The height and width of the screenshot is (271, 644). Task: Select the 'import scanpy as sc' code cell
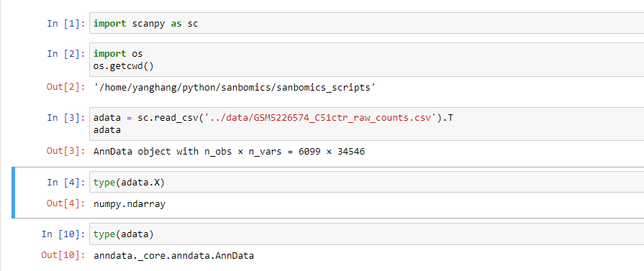coord(366,24)
